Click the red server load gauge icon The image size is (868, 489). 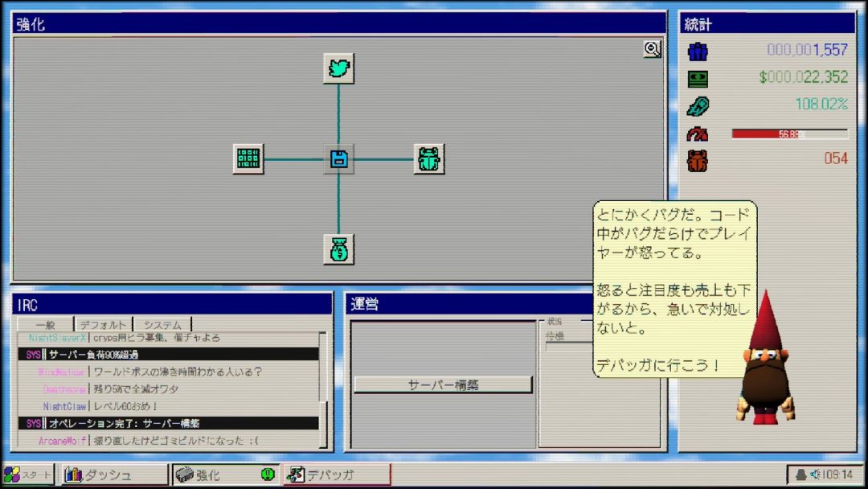tap(698, 134)
